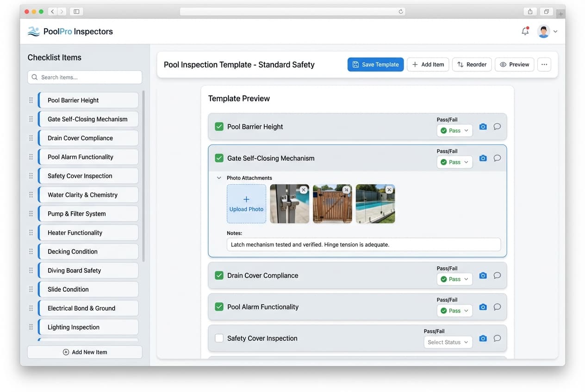Open the Pass dropdown for Pool Alarm Functionality
This screenshot has width=585, height=392.
click(x=454, y=310)
